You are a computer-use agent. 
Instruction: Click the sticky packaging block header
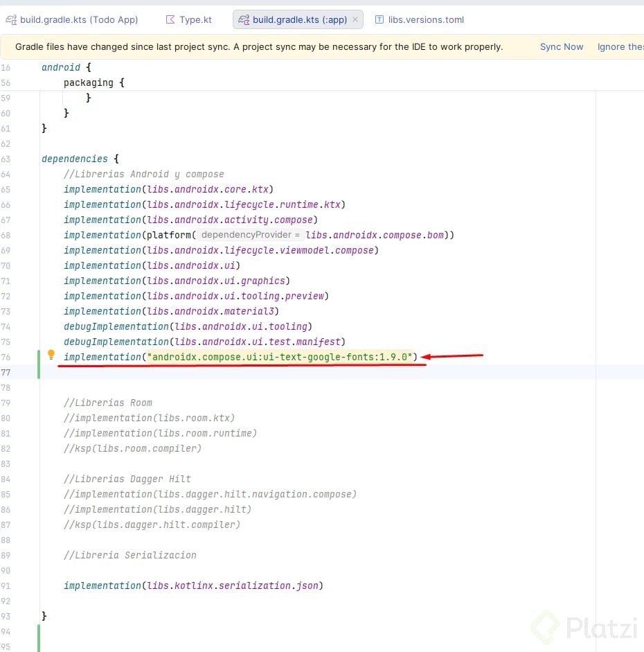(x=93, y=82)
